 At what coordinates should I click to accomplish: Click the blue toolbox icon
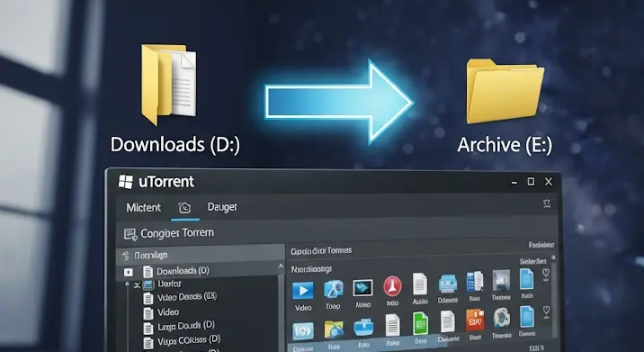tap(363, 328)
